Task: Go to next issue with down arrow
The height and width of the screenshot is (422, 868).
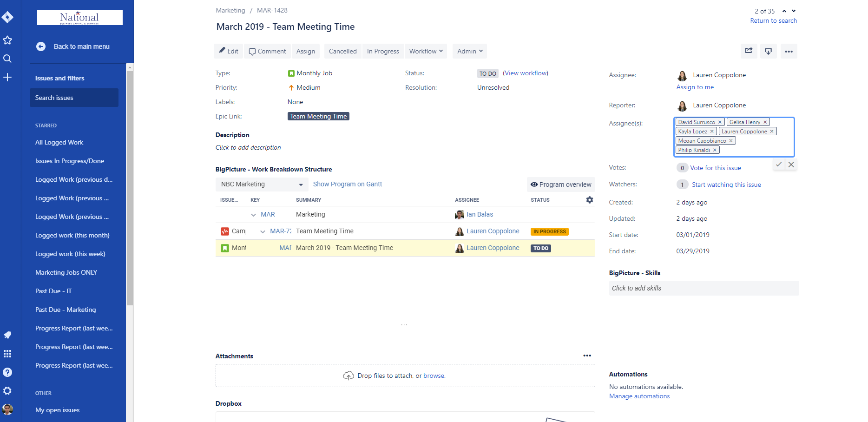Action: pos(794,11)
